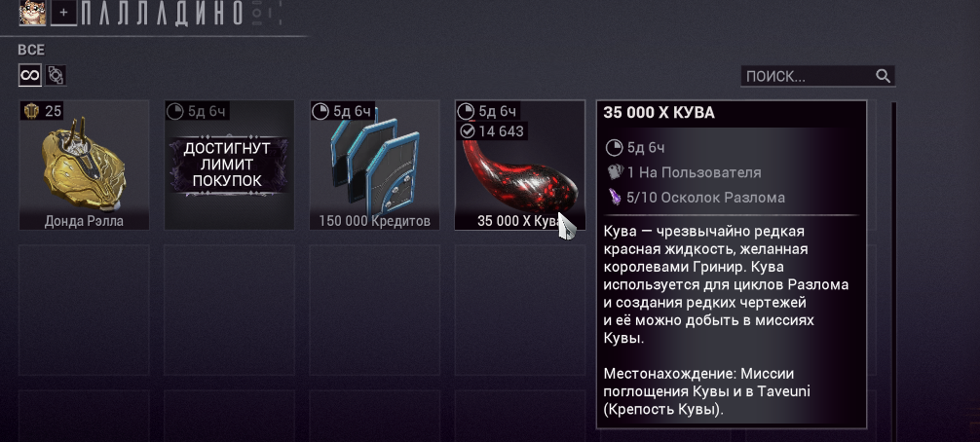980x442 pixels.
Task: Click the ВСЕ category label
Action: point(31,50)
